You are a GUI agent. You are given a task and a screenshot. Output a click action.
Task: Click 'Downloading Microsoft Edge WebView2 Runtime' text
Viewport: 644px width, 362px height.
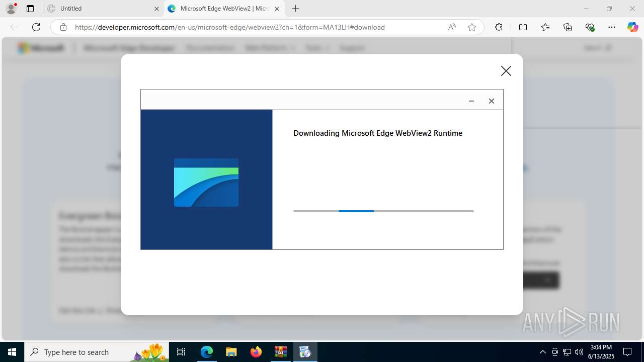pyautogui.click(x=378, y=133)
